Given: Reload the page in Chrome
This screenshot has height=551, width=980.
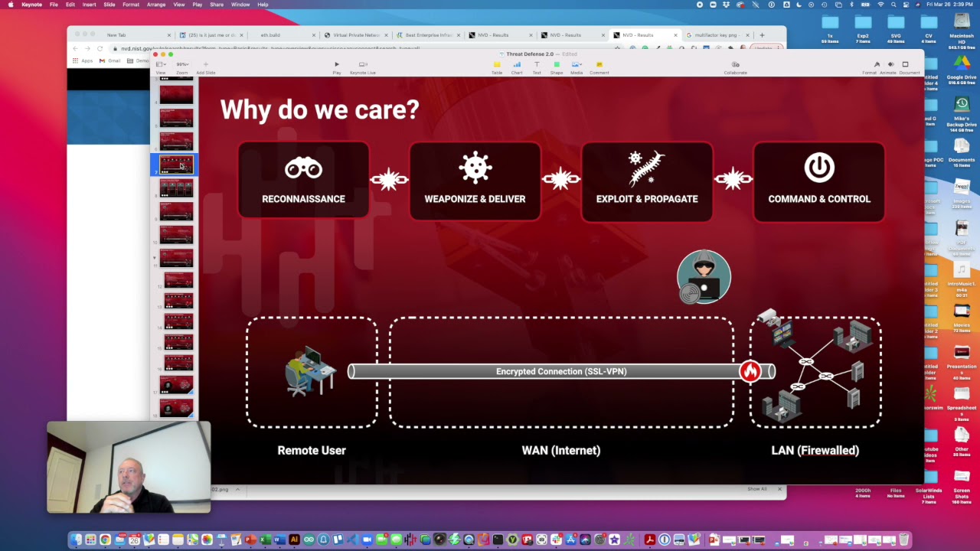Looking at the screenshot, I should click(100, 48).
